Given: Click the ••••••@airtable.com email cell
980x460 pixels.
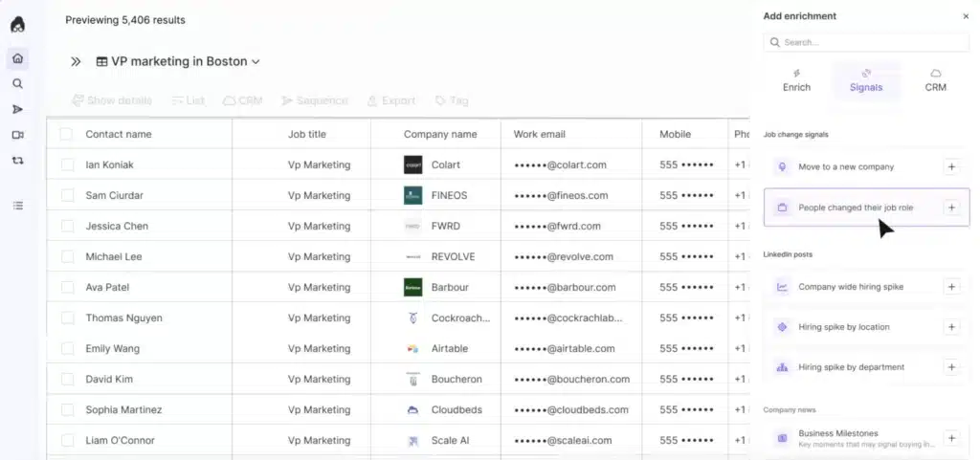Looking at the screenshot, I should [565, 348].
